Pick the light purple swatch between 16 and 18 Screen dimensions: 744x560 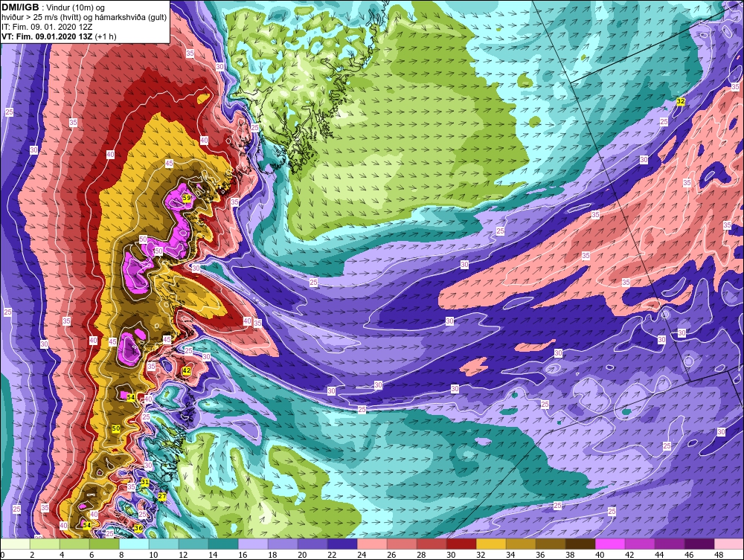coord(253,544)
